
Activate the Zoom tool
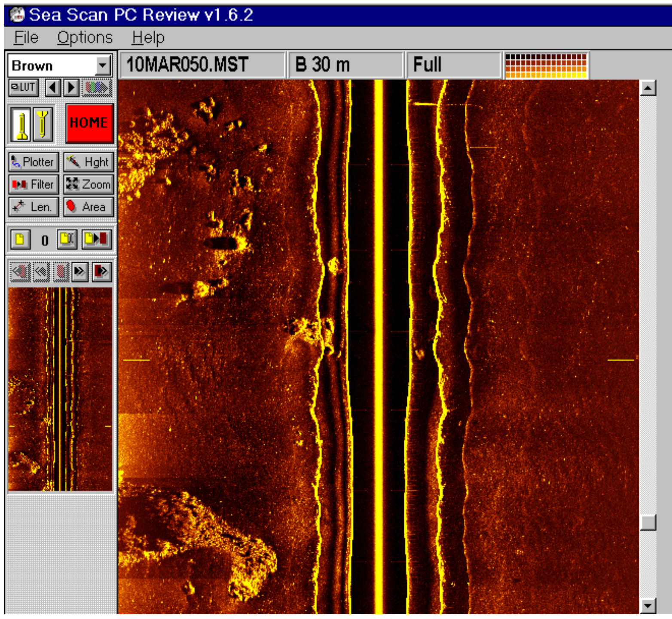89,184
